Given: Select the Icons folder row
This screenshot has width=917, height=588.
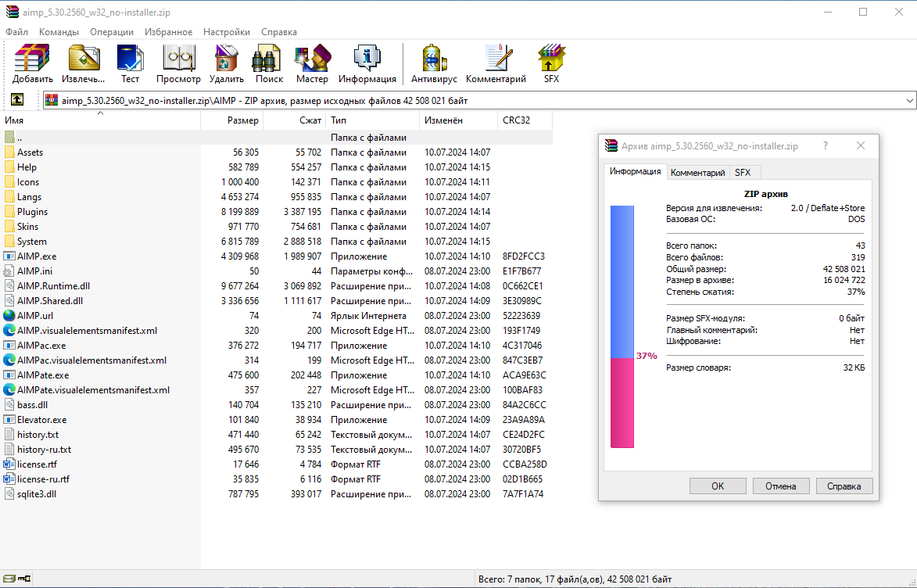Looking at the screenshot, I should tap(276, 182).
